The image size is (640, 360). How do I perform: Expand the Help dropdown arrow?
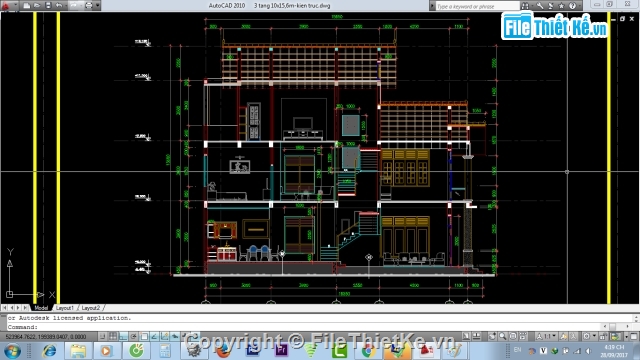pos(579,6)
